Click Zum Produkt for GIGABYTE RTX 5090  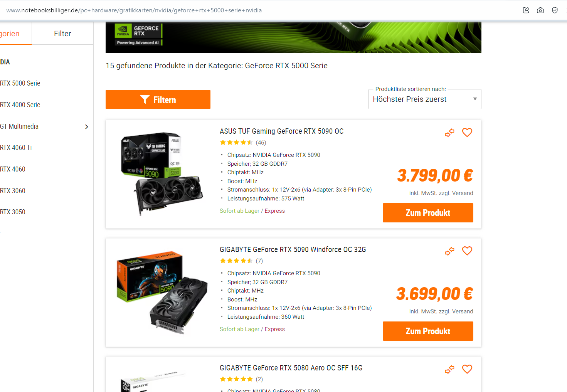428,331
